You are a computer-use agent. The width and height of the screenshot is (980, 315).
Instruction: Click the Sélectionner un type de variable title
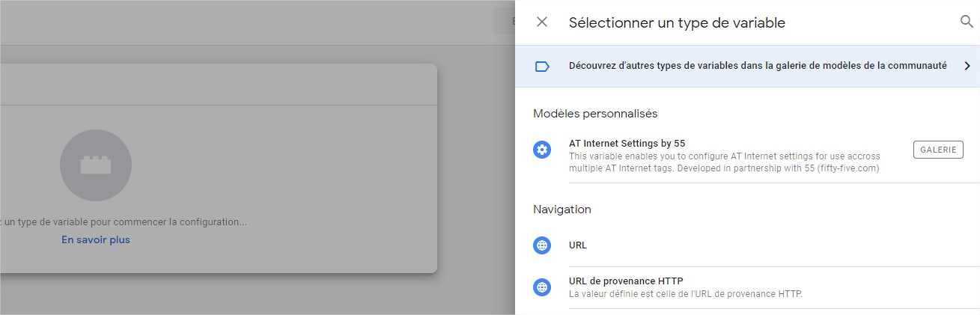(677, 22)
